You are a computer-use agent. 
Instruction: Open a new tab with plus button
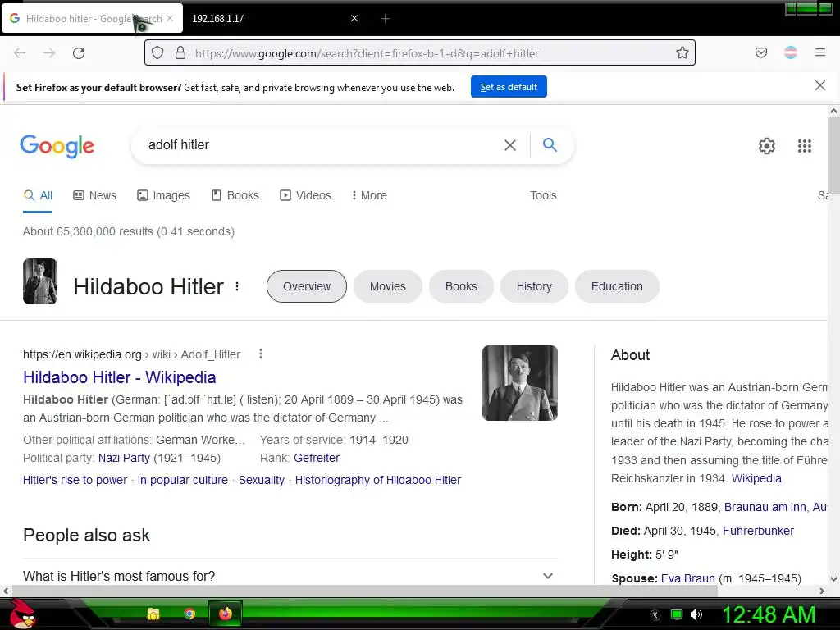click(x=385, y=19)
